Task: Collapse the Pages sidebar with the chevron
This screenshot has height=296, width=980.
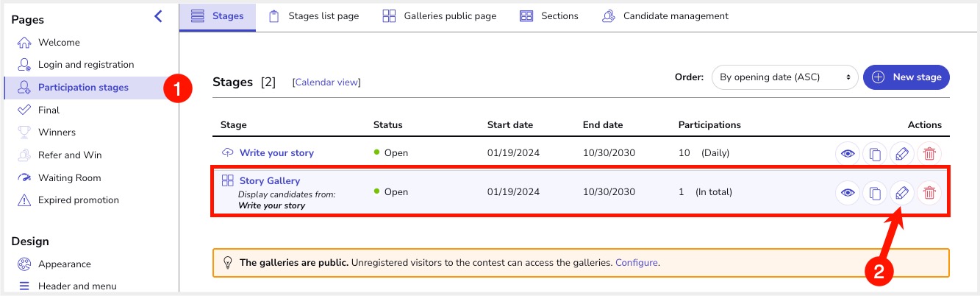Action: click(158, 16)
